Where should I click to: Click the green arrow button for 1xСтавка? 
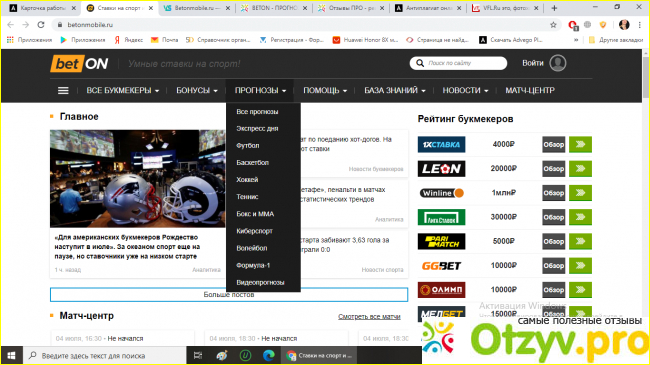click(580, 144)
